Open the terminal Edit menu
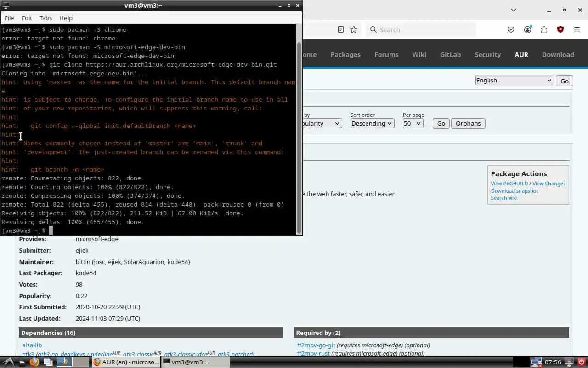 point(27,18)
